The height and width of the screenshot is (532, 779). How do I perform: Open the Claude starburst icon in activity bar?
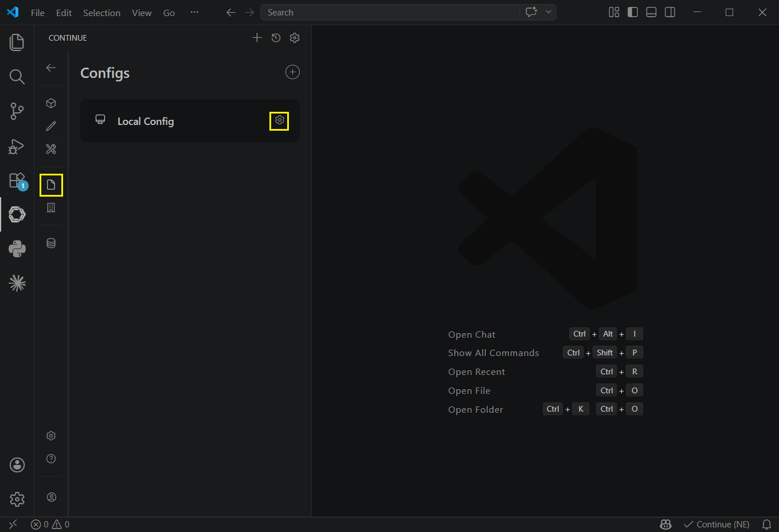17,283
